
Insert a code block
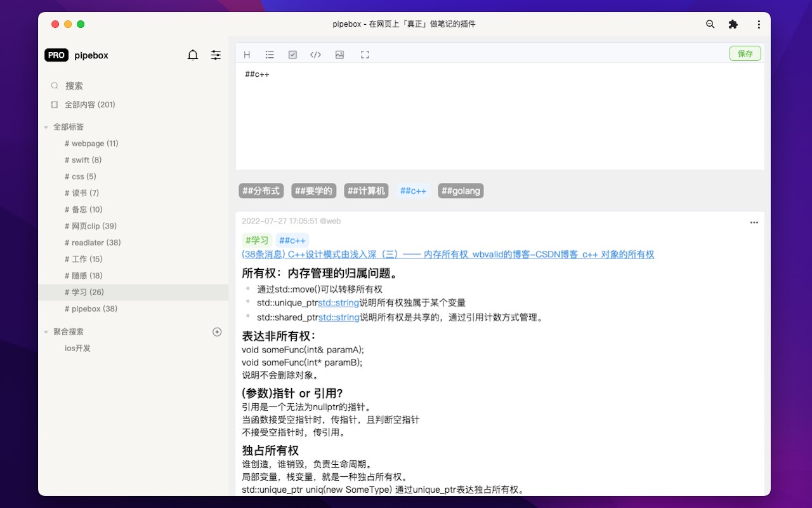(315, 55)
